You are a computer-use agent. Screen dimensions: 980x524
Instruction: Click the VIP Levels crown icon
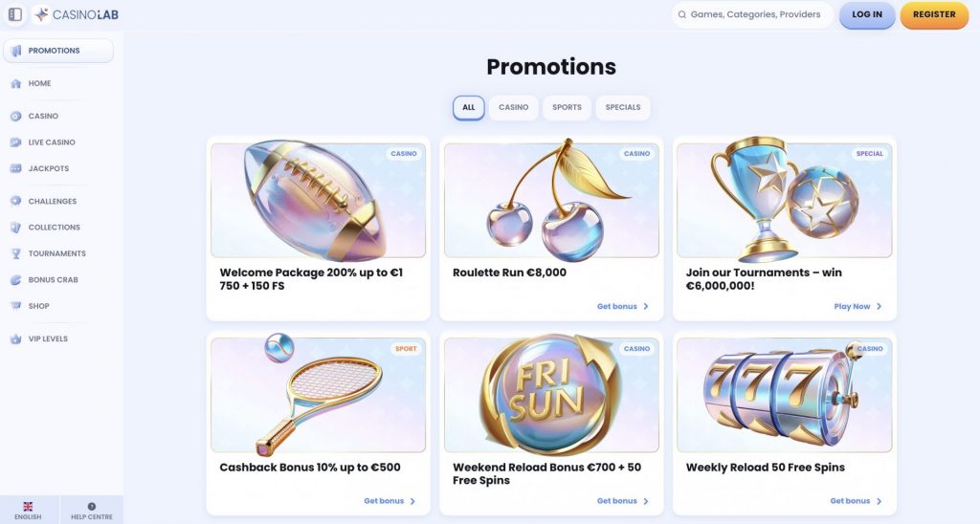click(15, 339)
